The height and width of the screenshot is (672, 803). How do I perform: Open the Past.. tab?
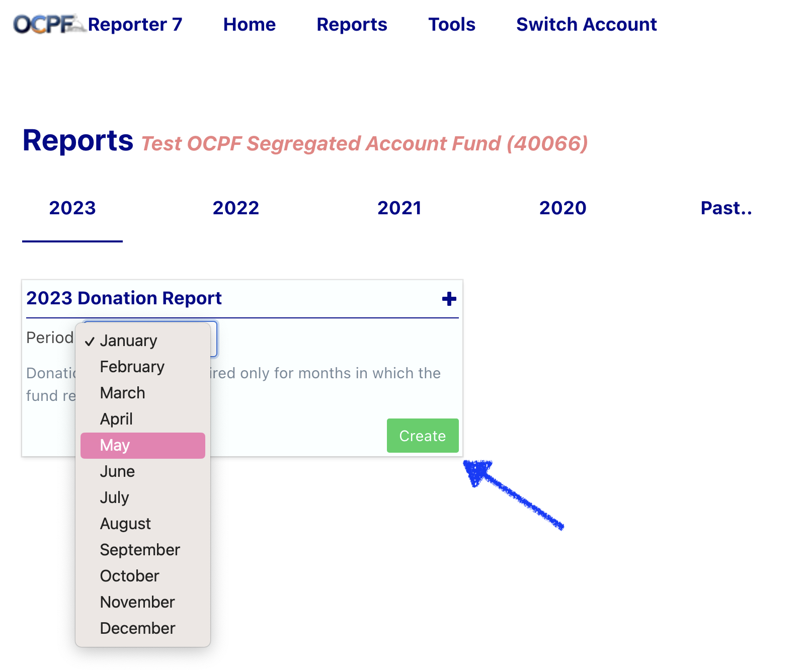726,207
